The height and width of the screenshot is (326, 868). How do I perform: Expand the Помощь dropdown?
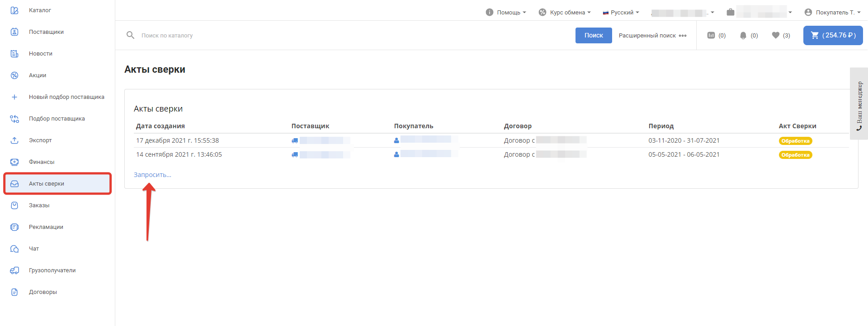(506, 12)
